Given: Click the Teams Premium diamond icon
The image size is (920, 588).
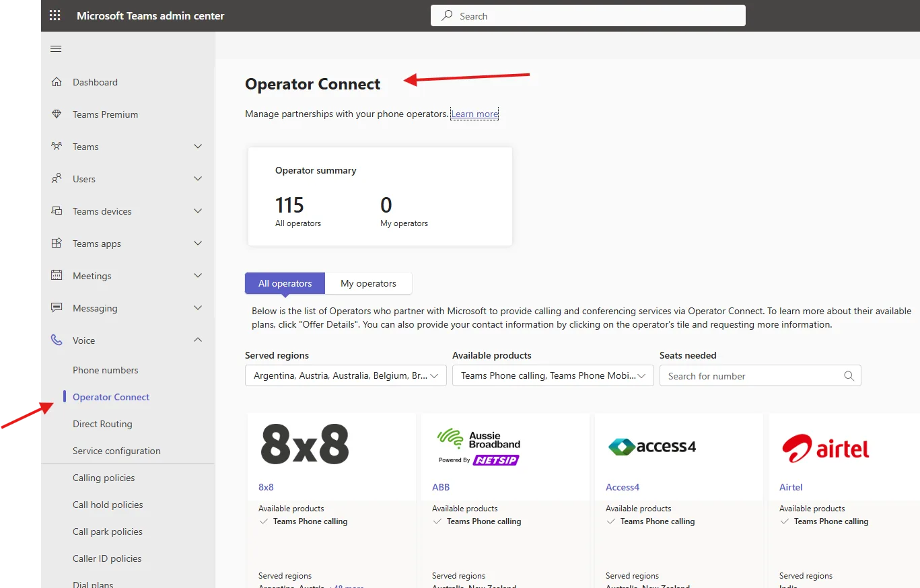Looking at the screenshot, I should click(57, 114).
